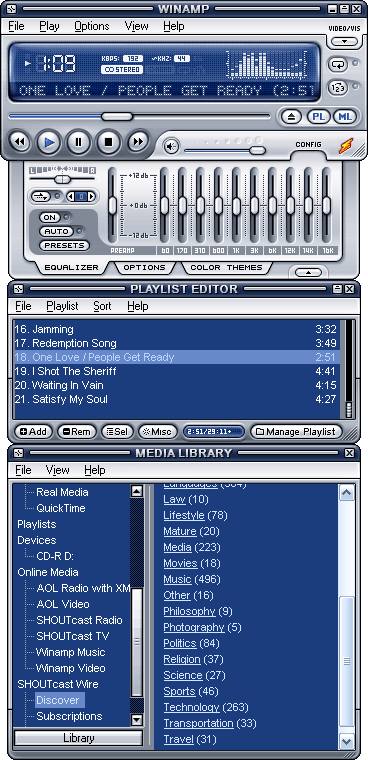Select Playlists in library tree
Image resolution: width=368 pixels, height=760 pixels.
pyautogui.click(x=37, y=524)
